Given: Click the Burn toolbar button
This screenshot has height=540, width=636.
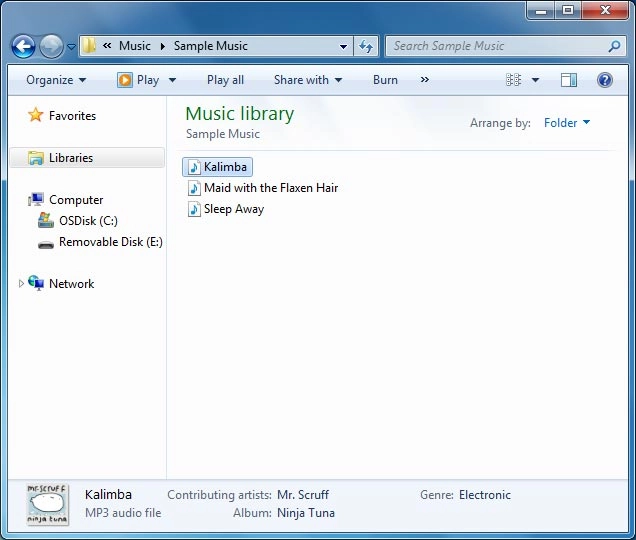Looking at the screenshot, I should click(x=385, y=80).
